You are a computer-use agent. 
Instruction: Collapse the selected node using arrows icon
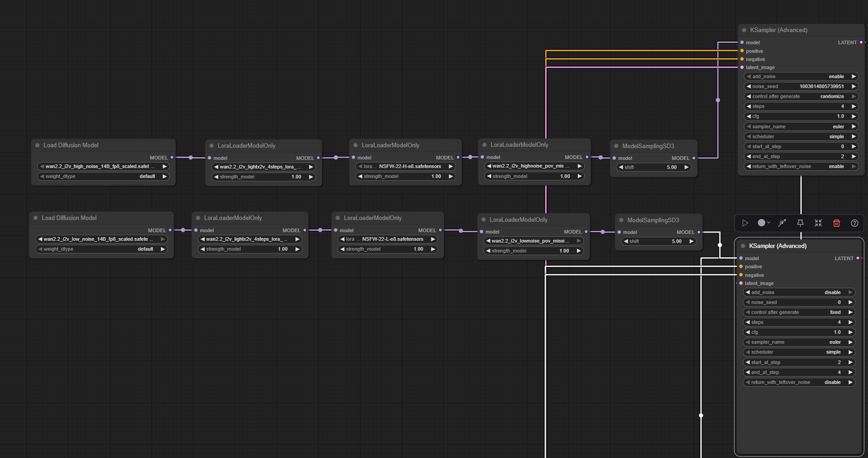(x=818, y=223)
